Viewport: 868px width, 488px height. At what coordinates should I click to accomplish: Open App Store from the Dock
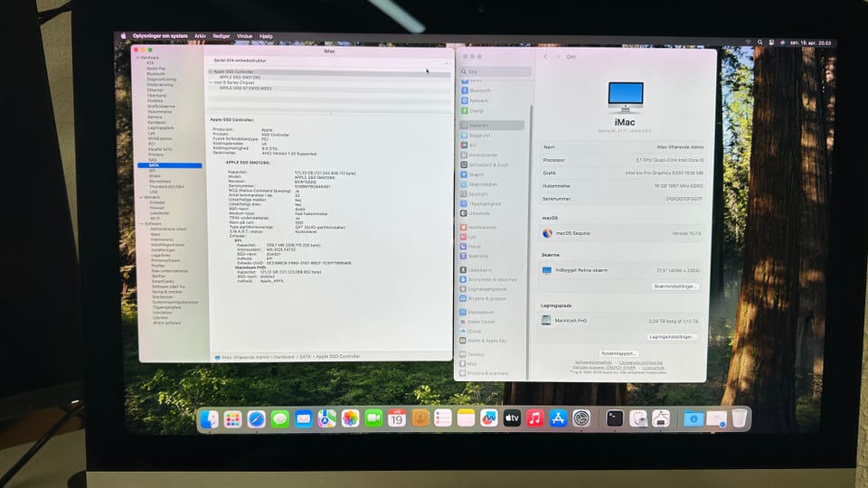(558, 418)
